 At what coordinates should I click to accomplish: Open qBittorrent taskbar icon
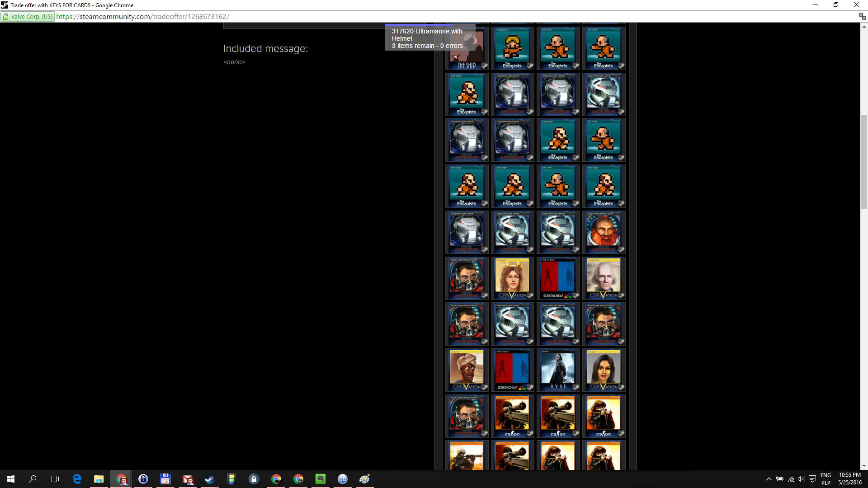(x=343, y=479)
